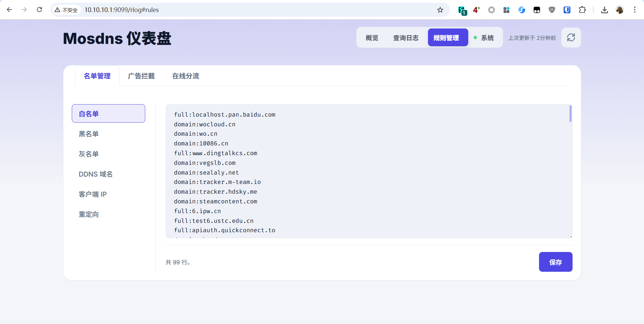
Task: Open the browser Downloads panel
Action: [x=604, y=10]
